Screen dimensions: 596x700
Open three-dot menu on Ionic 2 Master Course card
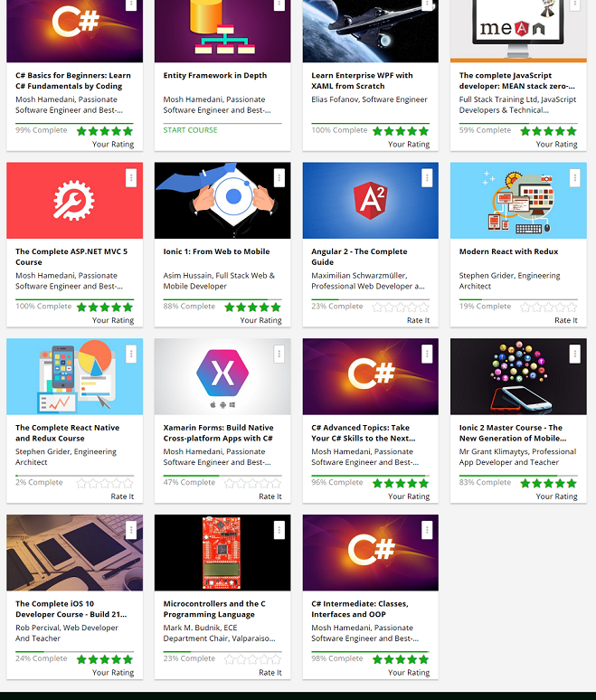click(x=575, y=354)
